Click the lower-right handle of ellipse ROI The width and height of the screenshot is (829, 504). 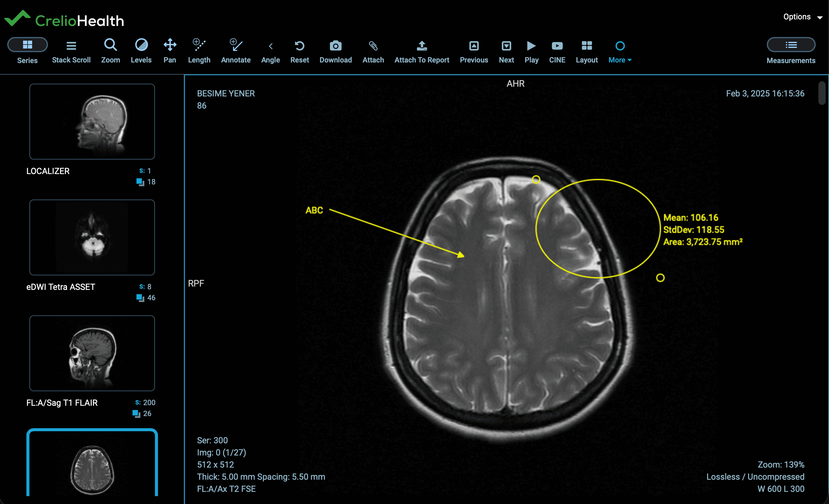click(x=660, y=278)
